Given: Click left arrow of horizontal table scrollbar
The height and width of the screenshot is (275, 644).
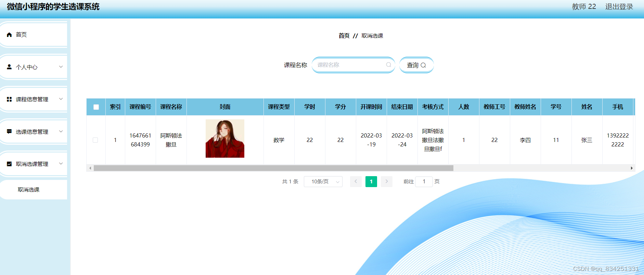Looking at the screenshot, I should pos(90,168).
